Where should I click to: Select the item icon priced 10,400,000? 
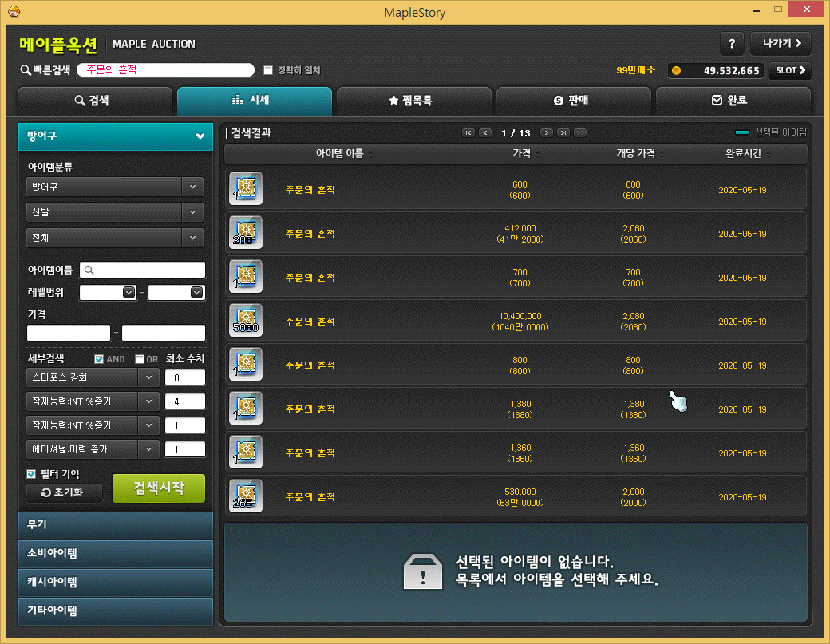246,321
